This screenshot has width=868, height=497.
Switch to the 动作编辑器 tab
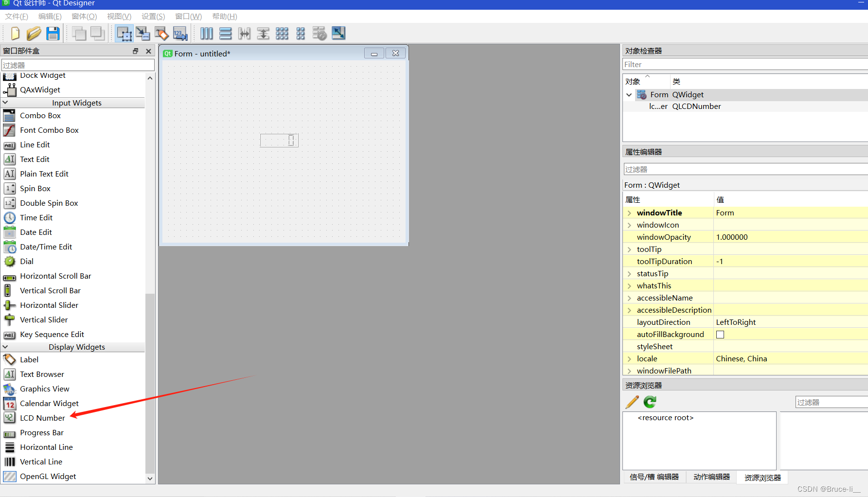pos(711,477)
